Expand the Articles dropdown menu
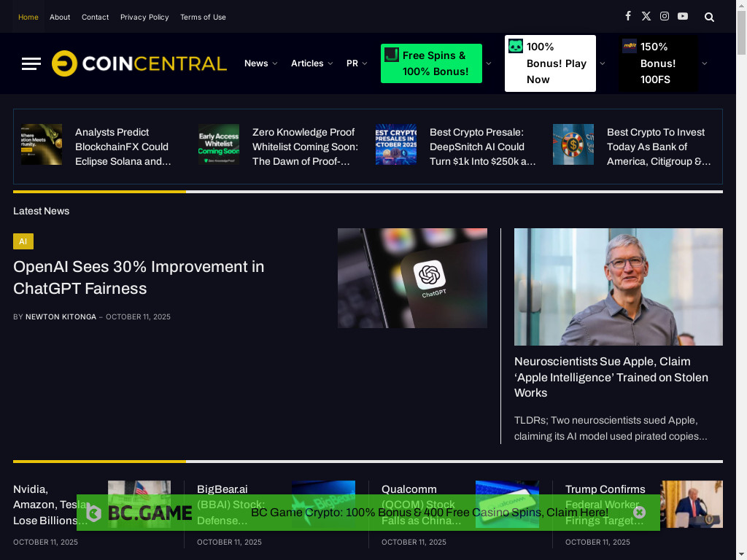This screenshot has width=747, height=560. (x=311, y=63)
